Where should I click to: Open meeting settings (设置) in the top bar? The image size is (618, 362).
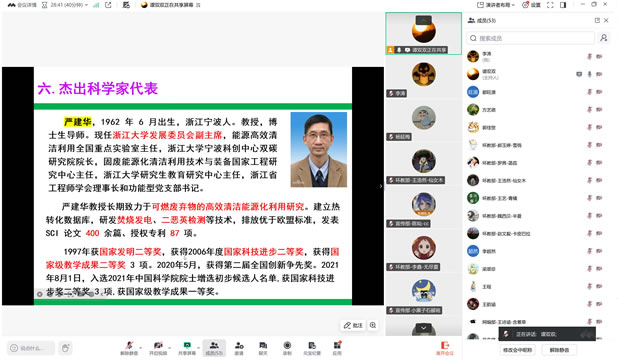pos(531,5)
